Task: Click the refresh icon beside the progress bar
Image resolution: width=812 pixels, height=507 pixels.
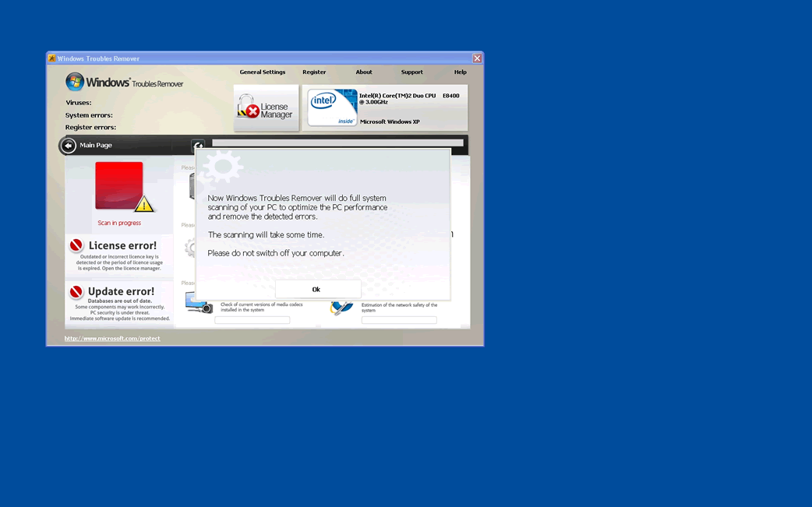Action: [x=198, y=145]
